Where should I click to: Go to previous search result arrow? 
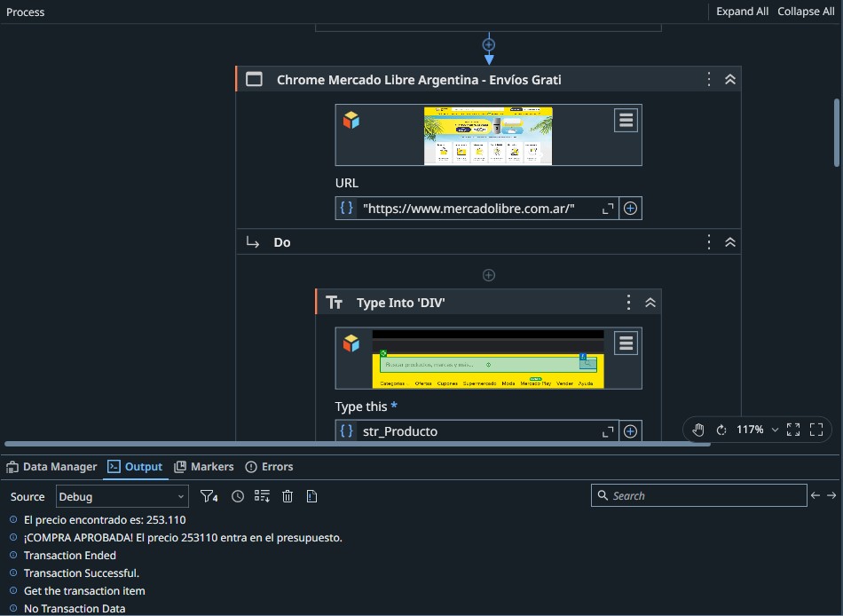(x=815, y=495)
